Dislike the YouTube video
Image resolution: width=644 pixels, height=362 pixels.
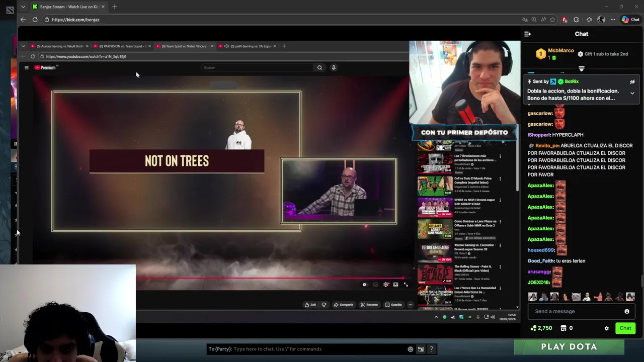[x=324, y=305]
